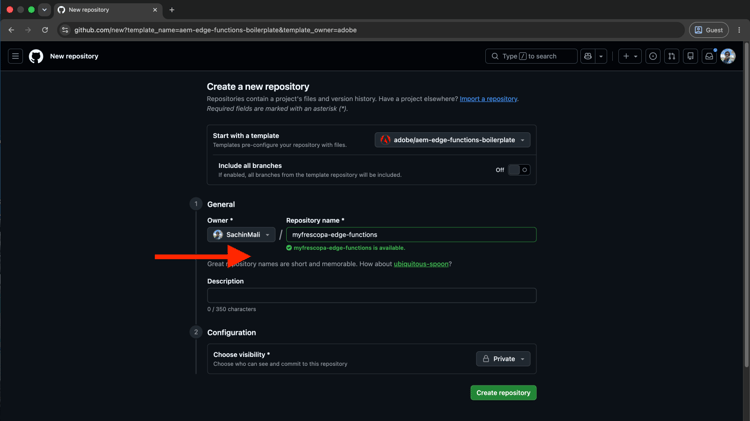Open the tab search chevron dropdown
The image size is (750, 421).
(x=44, y=10)
